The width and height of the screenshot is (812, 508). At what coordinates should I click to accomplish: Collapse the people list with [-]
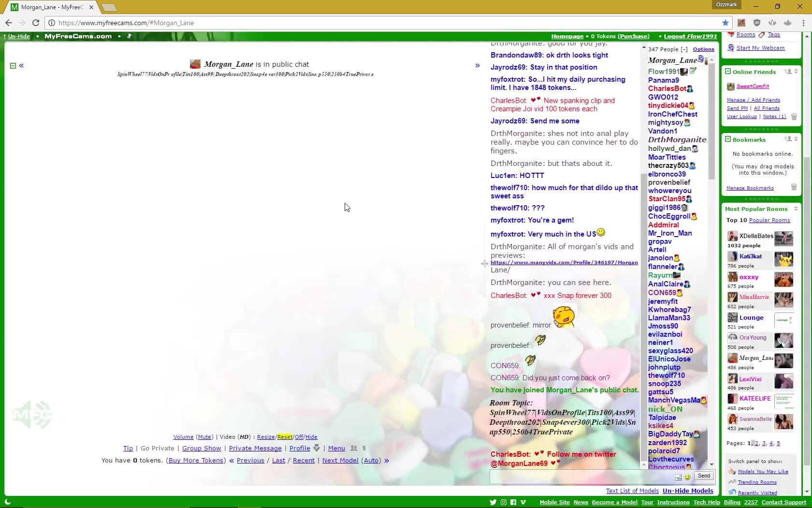[x=684, y=49]
